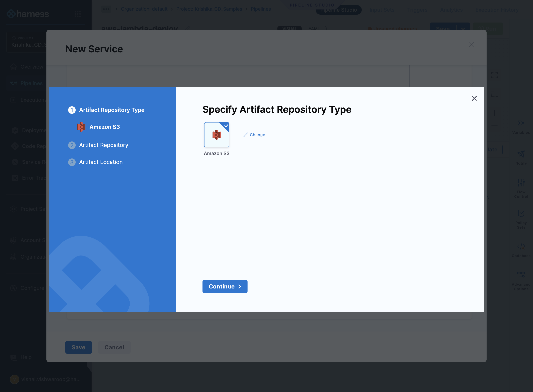Close the artifact repository dialog
Viewport: 533px width, 392px height.
click(474, 98)
